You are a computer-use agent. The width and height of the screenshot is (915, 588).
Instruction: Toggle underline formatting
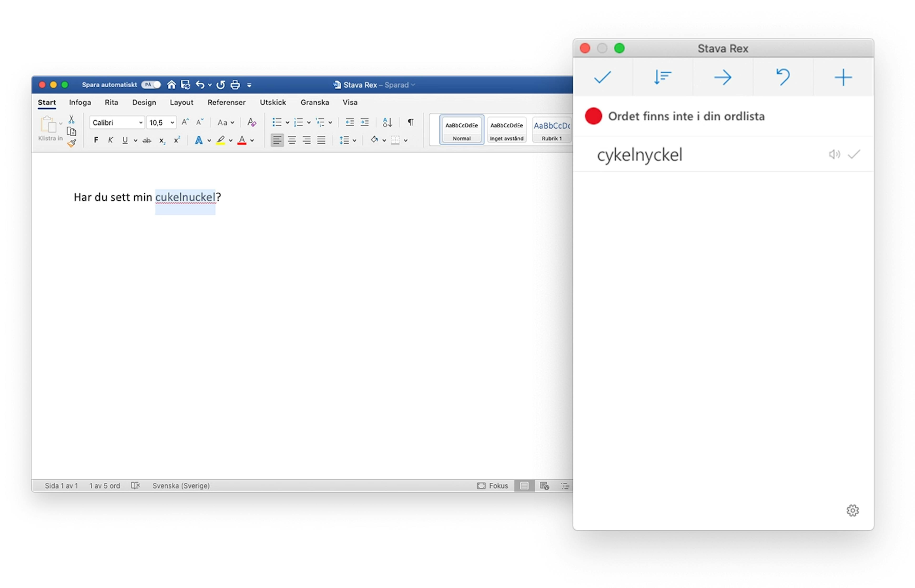point(125,140)
